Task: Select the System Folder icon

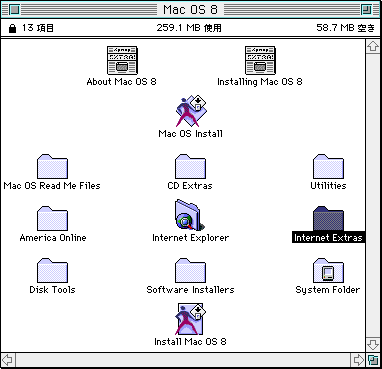Action: point(328,270)
